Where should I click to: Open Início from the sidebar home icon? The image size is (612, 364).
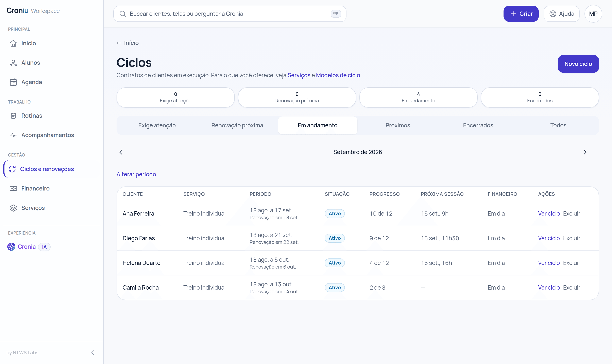point(13,43)
